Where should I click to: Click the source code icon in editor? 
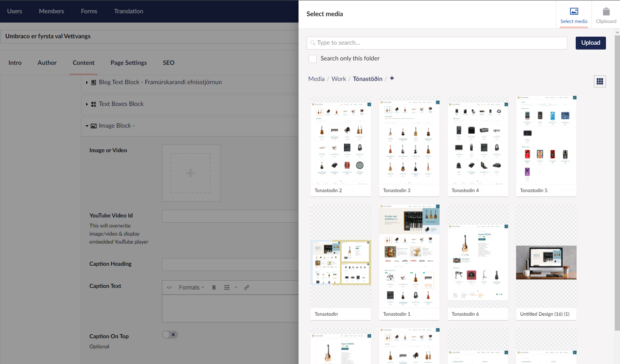point(169,287)
